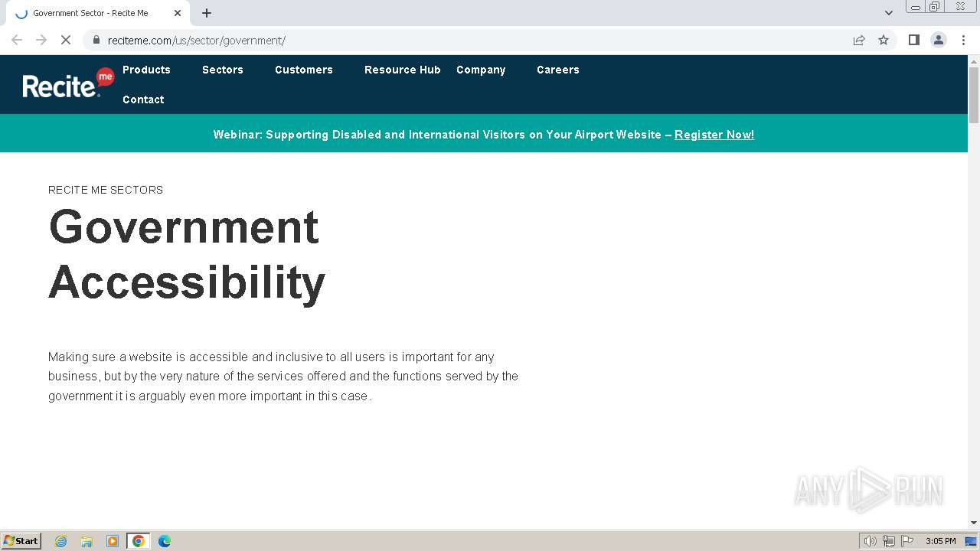Expand the tab search dropdown
Screen dimensions: 980x551
pyautogui.click(x=889, y=13)
